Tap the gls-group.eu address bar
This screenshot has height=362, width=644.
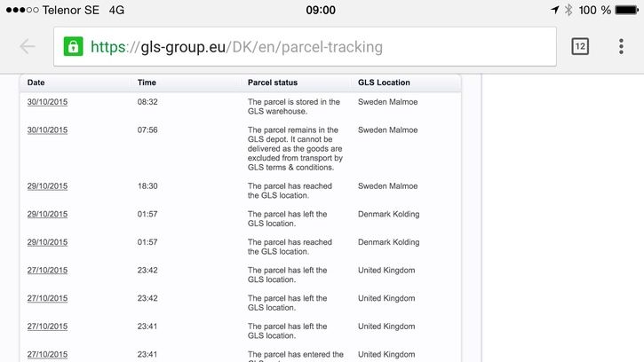(305, 46)
